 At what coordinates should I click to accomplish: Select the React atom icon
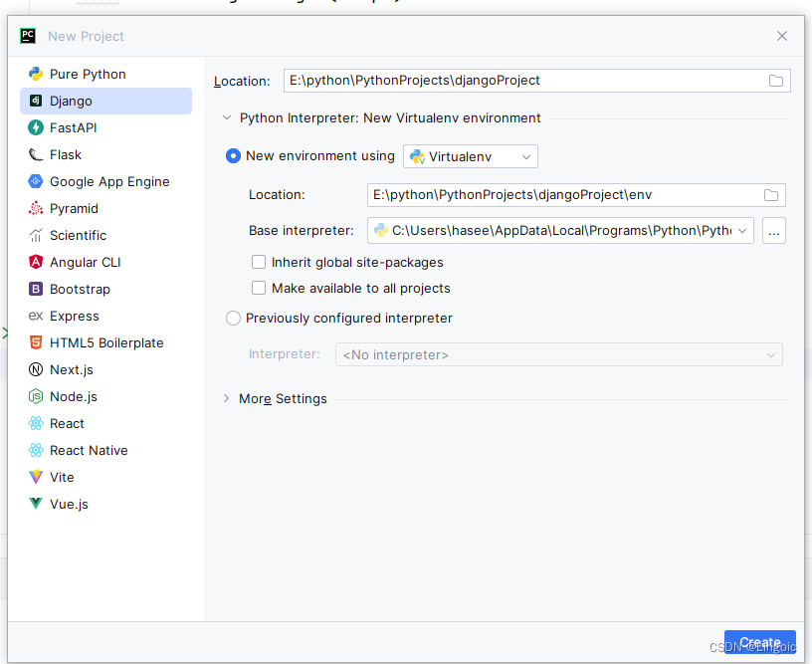(x=36, y=424)
